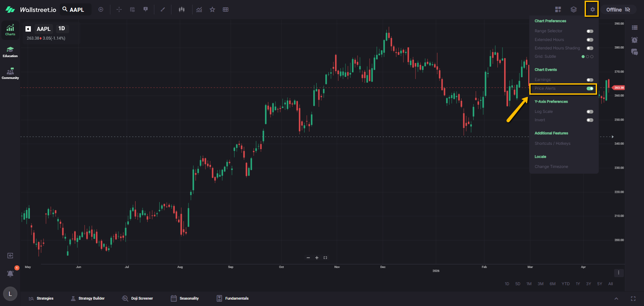This screenshot has height=306, width=644.
Task: Open the chat bubbles icon
Action: [634, 52]
